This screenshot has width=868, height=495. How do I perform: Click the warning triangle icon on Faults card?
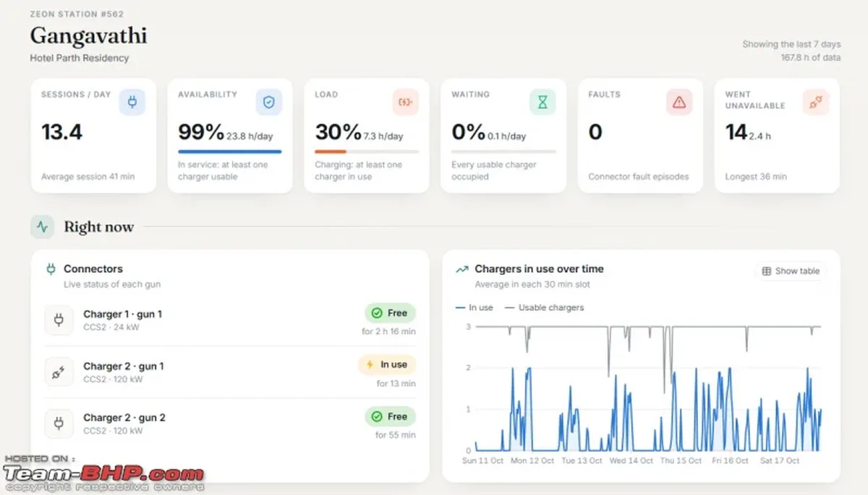click(x=678, y=103)
